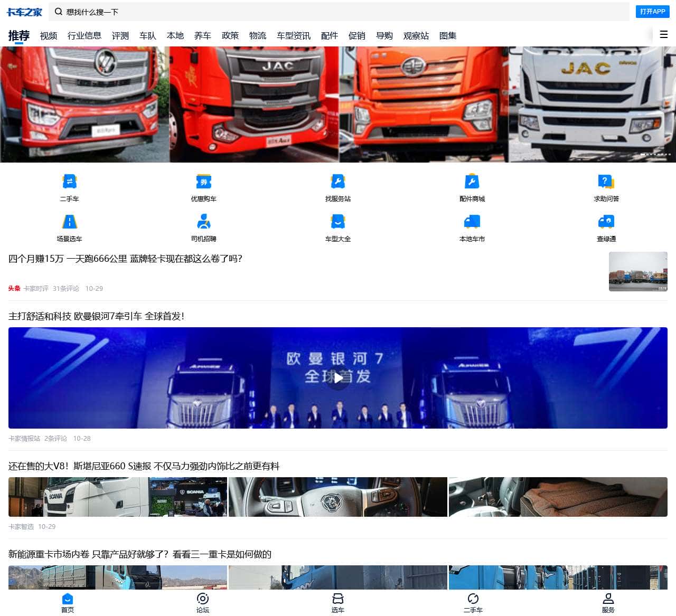This screenshot has width=676, height=616.
Task: Open article 欧曼银河7牵引车 全球首发
Action: (96, 316)
